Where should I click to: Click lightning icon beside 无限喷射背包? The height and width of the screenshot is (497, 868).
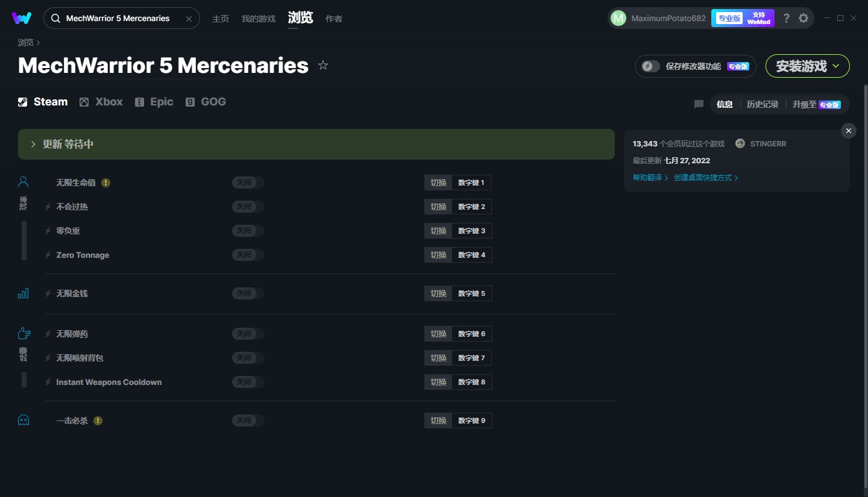tap(48, 358)
